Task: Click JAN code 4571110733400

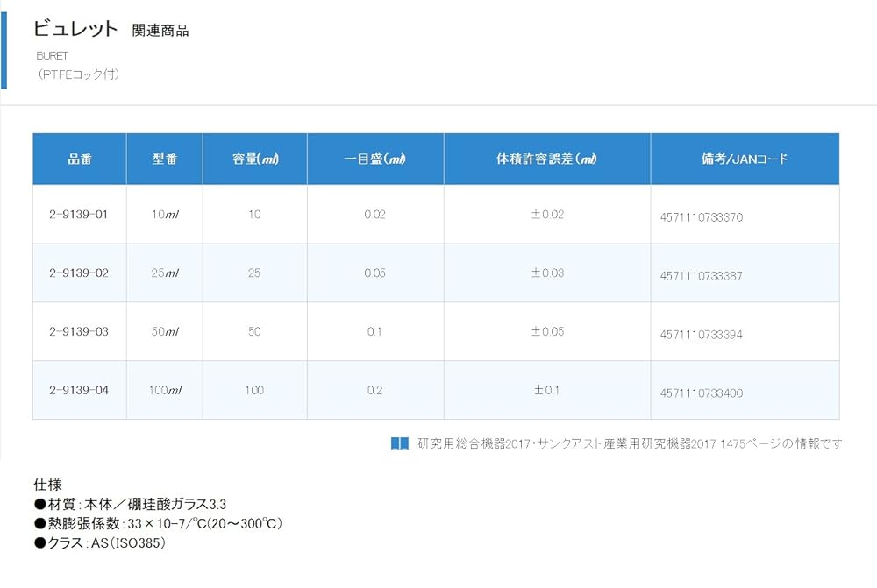Action: click(701, 393)
